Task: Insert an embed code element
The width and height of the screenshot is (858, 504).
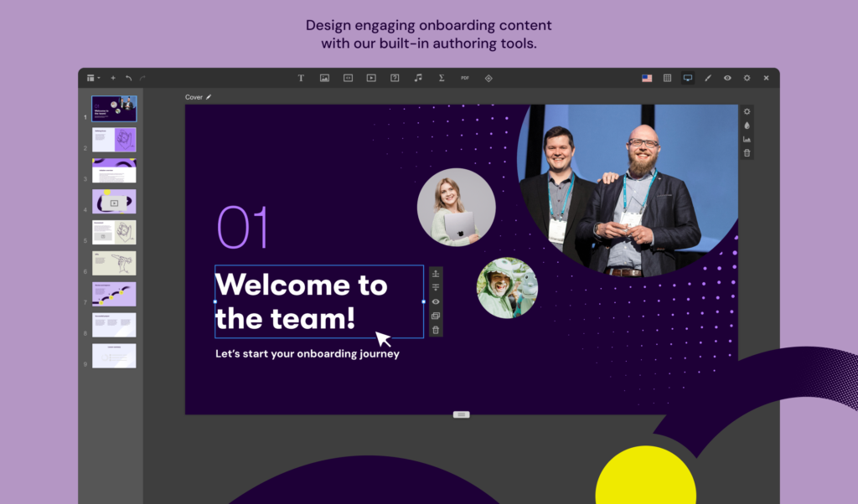Action: tap(348, 78)
